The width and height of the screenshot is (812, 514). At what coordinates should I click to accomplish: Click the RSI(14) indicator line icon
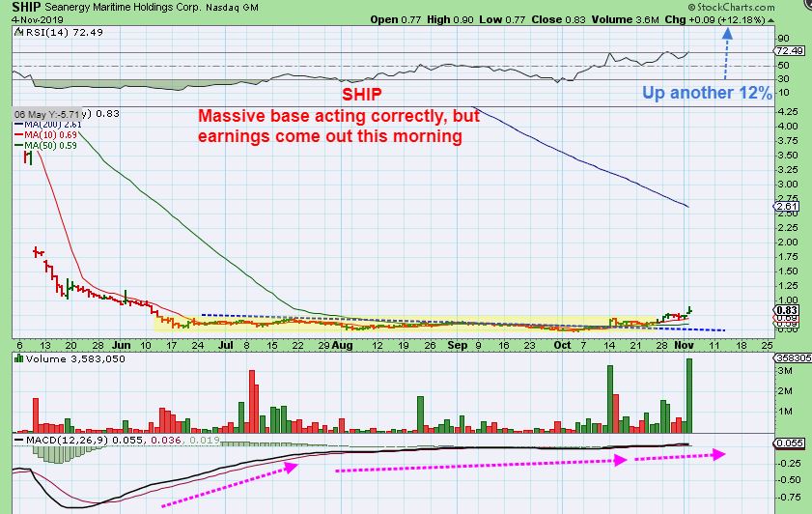[x=18, y=32]
